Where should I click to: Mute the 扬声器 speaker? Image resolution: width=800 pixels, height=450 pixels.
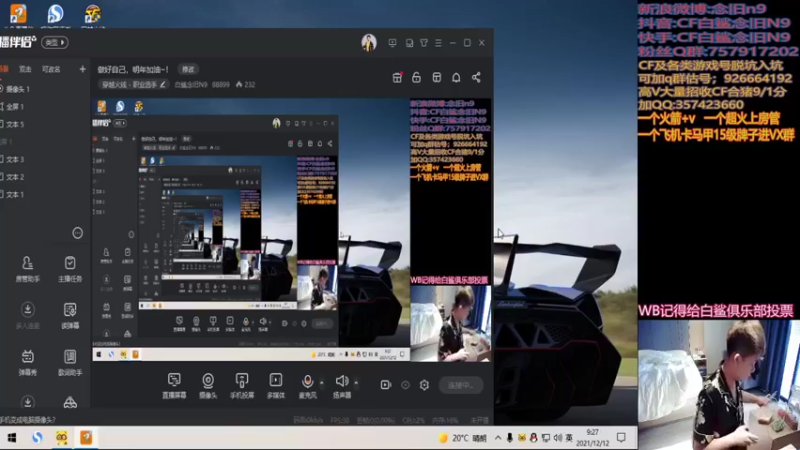(342, 385)
